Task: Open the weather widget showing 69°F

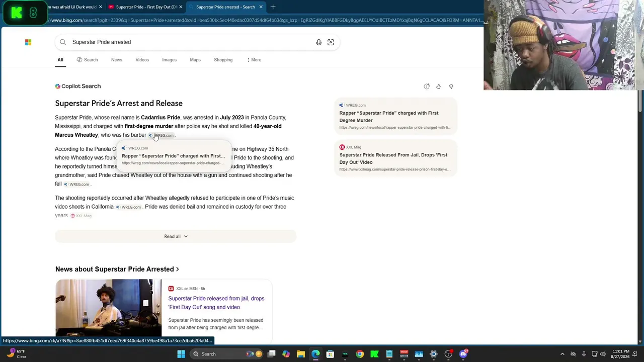Action: [16, 354]
